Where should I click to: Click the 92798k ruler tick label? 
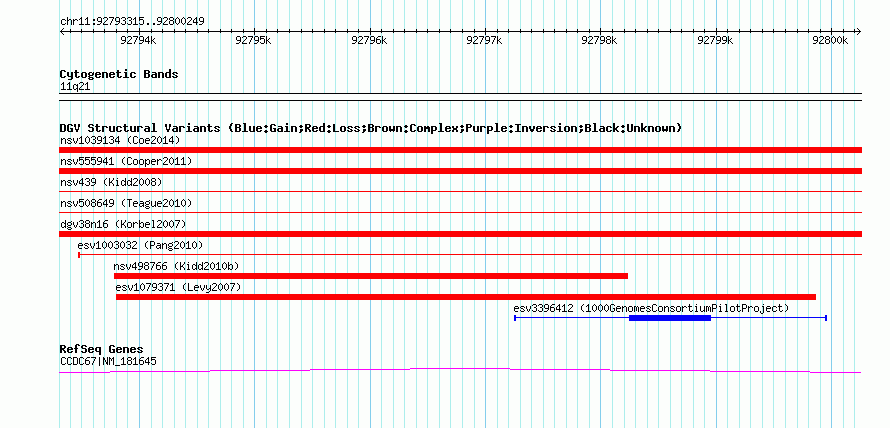click(599, 40)
